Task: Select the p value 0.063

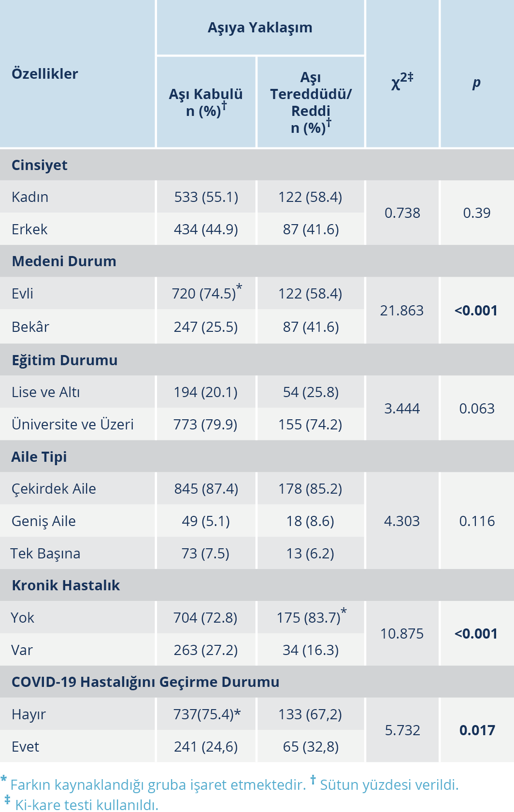Action: tap(476, 409)
